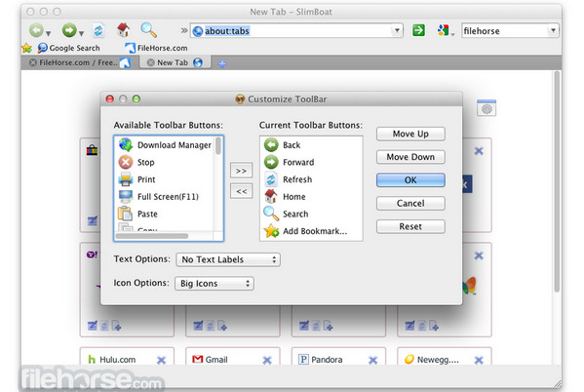Click the bookmarks star icon on bookmark bar
This screenshot has height=392, width=584.
(x=27, y=48)
